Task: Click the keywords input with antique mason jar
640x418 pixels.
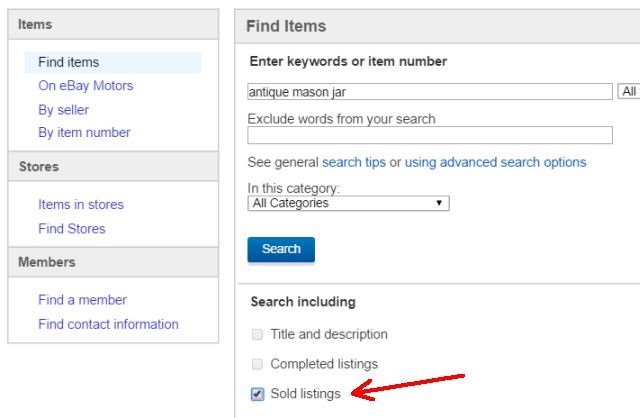Action: point(430,91)
